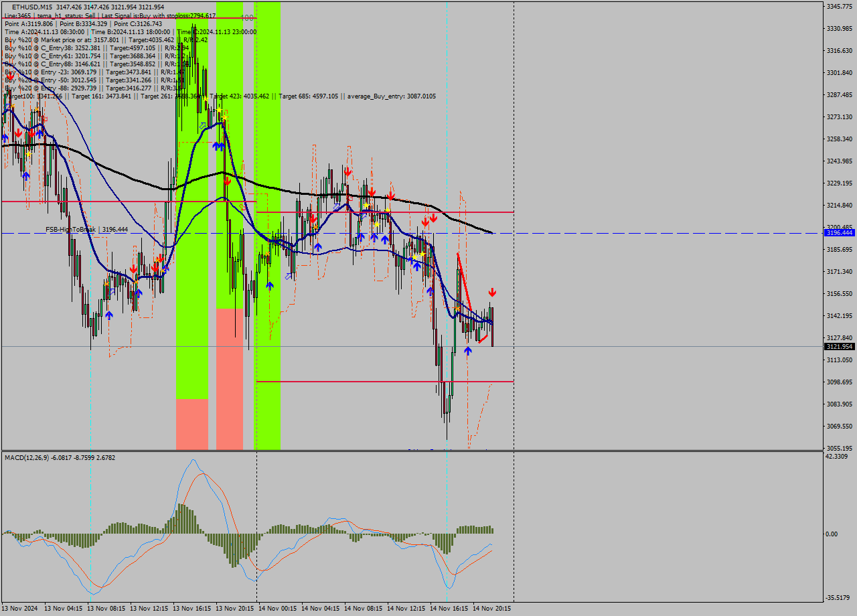Click the 3113.050 price scale label

click(841, 360)
